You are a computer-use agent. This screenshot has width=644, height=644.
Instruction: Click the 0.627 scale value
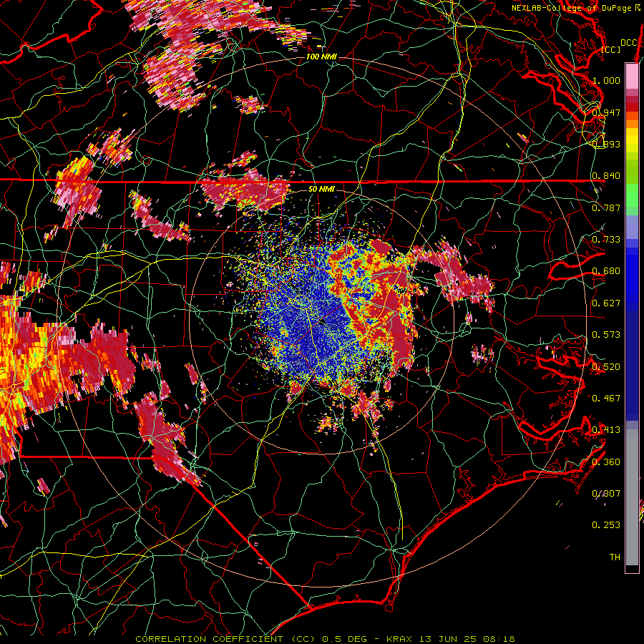[x=606, y=303]
